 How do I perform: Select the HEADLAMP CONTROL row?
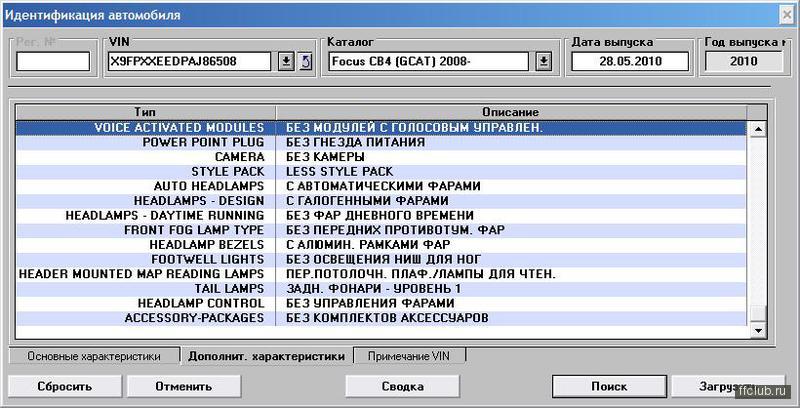pyautogui.click(x=381, y=303)
